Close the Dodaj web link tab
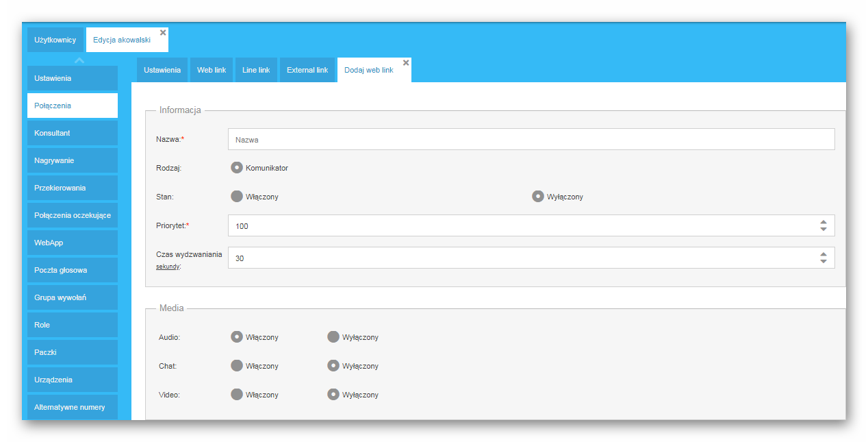 pyautogui.click(x=406, y=62)
